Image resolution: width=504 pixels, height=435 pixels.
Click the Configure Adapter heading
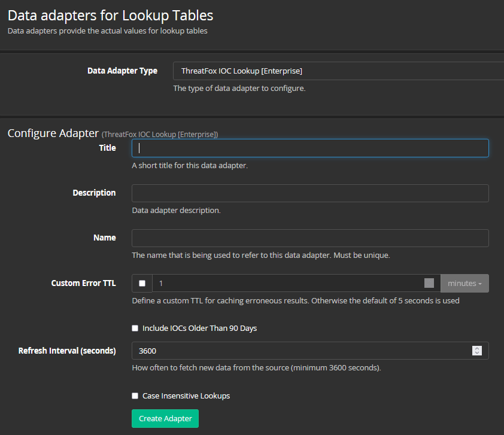53,133
